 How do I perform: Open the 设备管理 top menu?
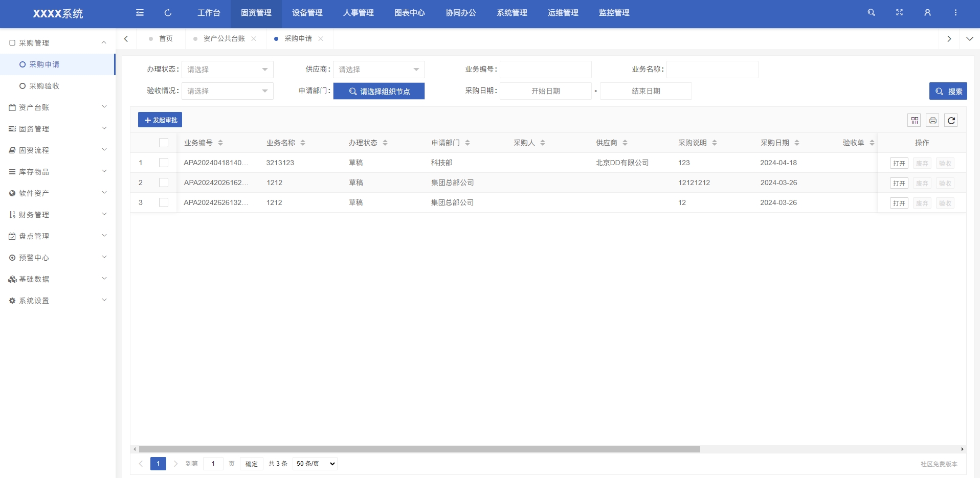[307, 13]
